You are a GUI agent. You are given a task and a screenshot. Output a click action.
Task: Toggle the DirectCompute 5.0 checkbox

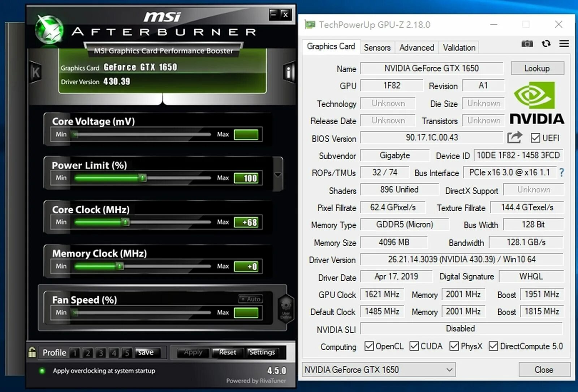[x=493, y=346]
